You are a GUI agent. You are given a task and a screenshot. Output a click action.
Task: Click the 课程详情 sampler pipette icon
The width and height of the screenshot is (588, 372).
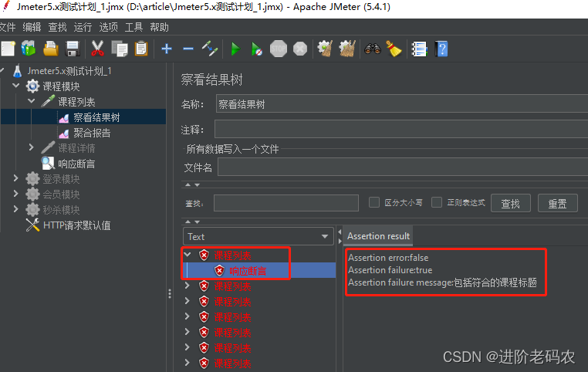[x=48, y=147]
